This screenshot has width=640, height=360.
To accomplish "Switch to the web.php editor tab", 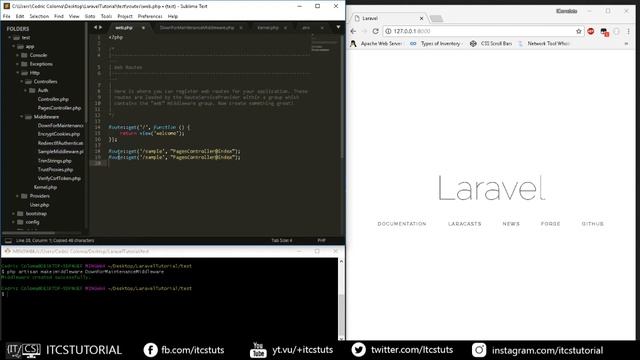I will [124, 28].
